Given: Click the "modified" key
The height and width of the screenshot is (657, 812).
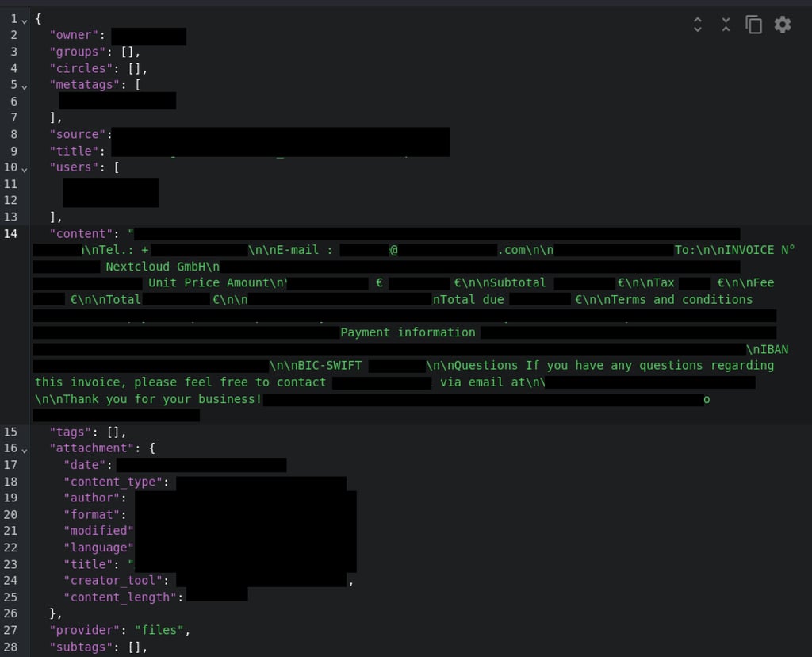Looking at the screenshot, I should 98,531.
